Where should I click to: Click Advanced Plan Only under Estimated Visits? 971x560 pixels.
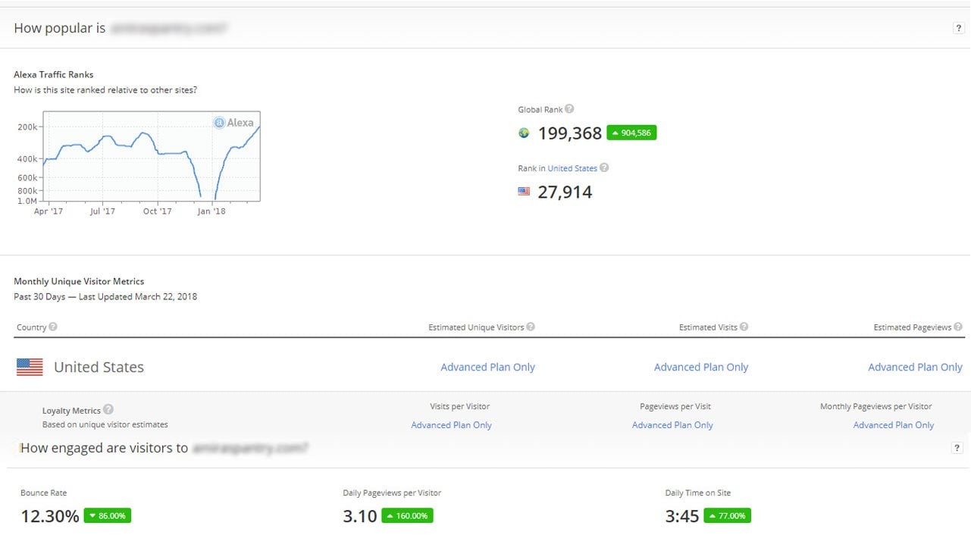(701, 367)
